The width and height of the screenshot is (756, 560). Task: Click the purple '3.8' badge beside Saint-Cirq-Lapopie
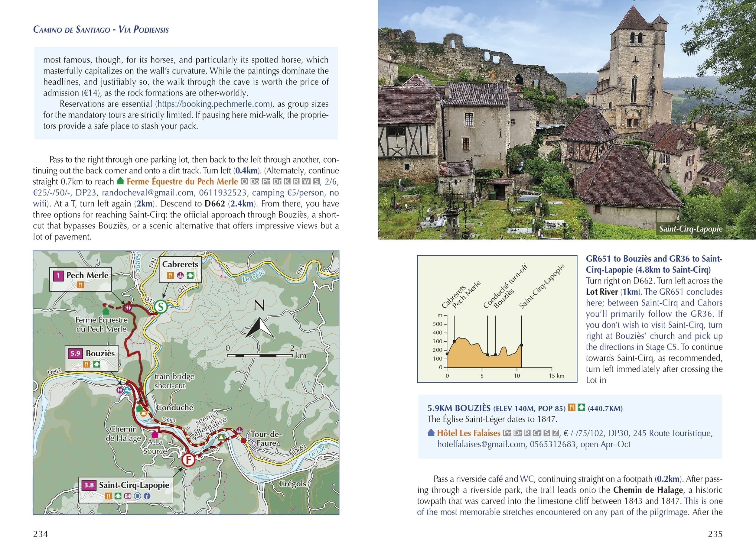click(89, 485)
